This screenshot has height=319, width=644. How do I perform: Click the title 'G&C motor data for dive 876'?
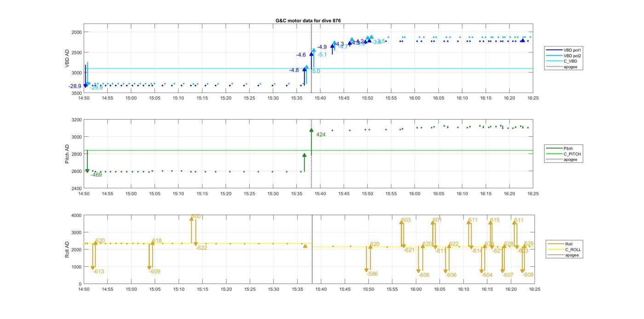tap(308, 21)
